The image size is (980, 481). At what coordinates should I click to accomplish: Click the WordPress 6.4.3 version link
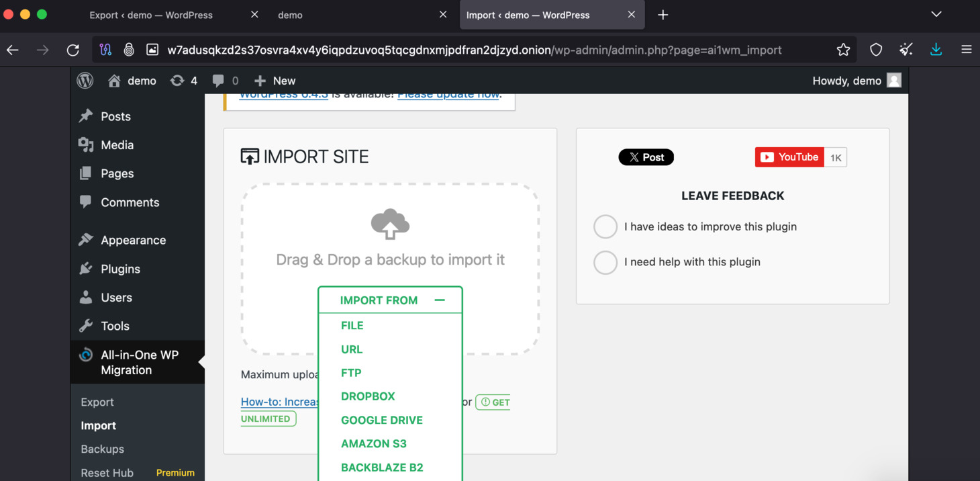283,95
